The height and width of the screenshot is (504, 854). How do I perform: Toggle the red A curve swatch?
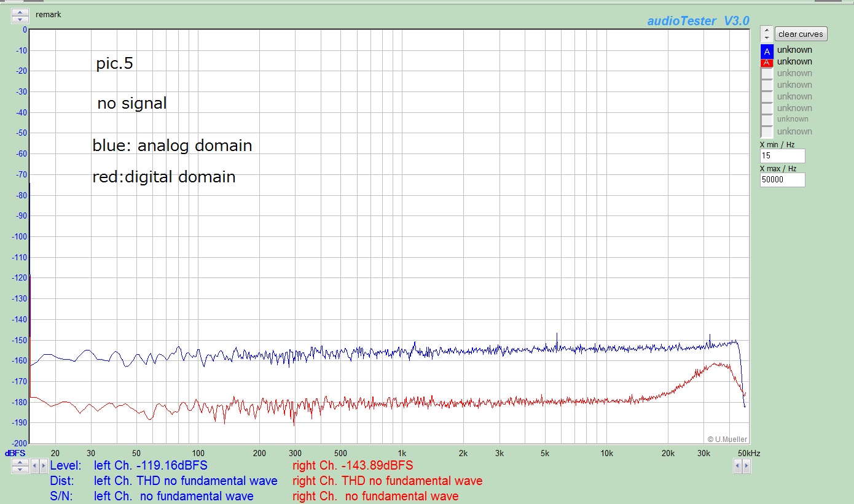[x=767, y=62]
